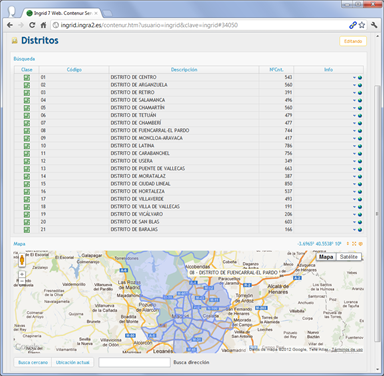Click the Editando button
Image resolution: width=384 pixels, height=376 pixels.
click(x=353, y=41)
